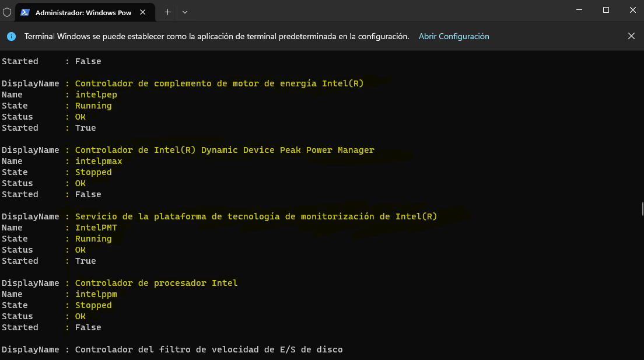Click 'Running' state under IntelPMT
This screenshot has width=644, height=360.
click(93, 239)
